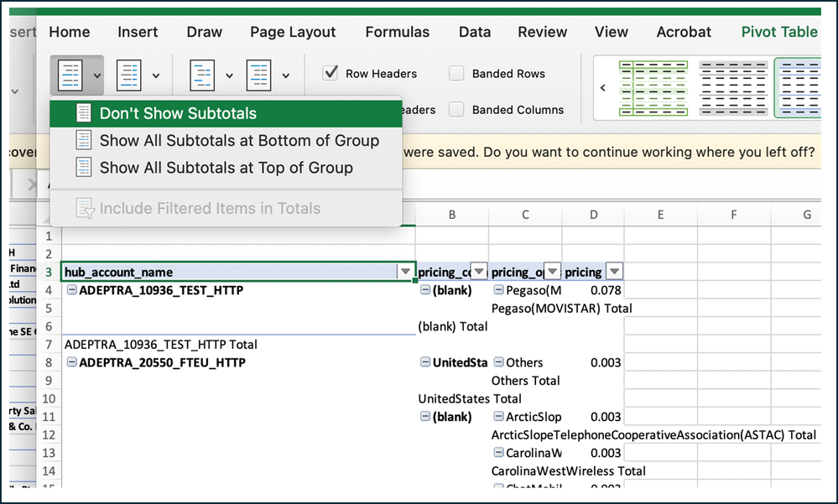Collapse the Pegaso(M group
This screenshot has height=504, width=838.
pos(498,289)
